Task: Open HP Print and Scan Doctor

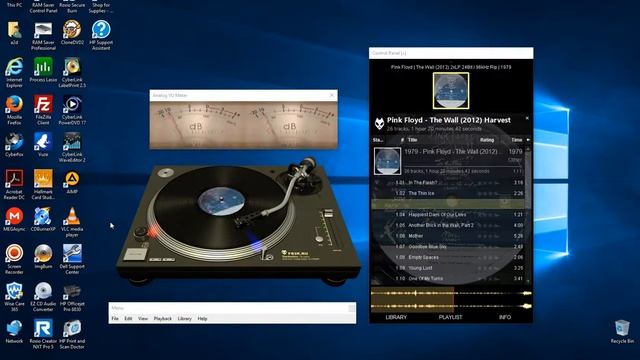Action: [72, 335]
